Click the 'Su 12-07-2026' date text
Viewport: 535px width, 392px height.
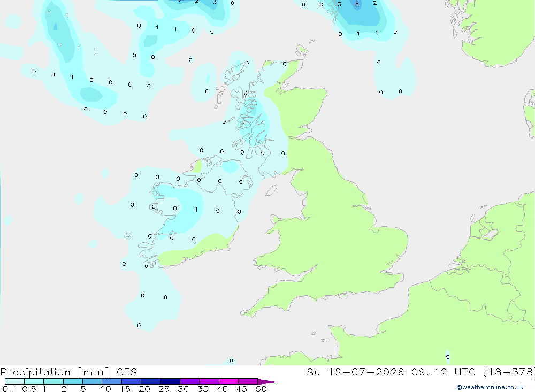pyautogui.click(x=355, y=372)
